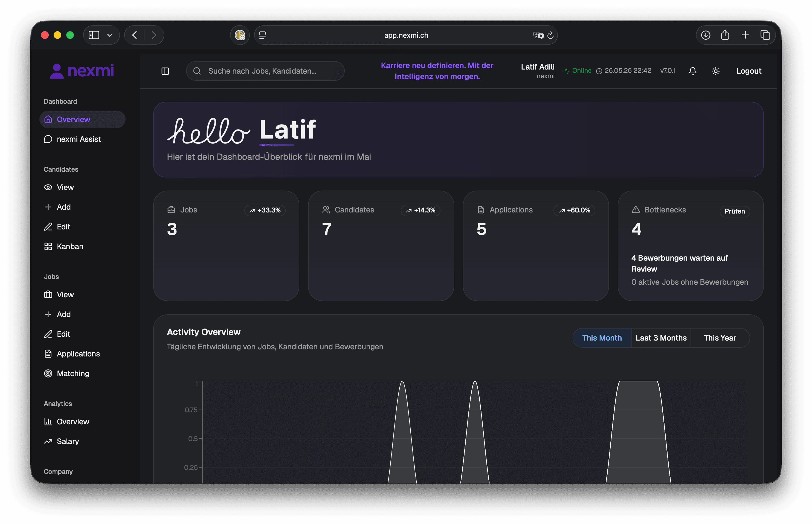
Task: Click the Karriere neu definieren slogan
Action: [437, 71]
